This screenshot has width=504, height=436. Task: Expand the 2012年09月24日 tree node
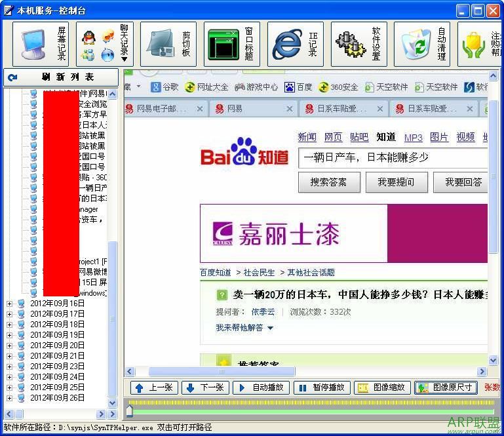pos(9,377)
